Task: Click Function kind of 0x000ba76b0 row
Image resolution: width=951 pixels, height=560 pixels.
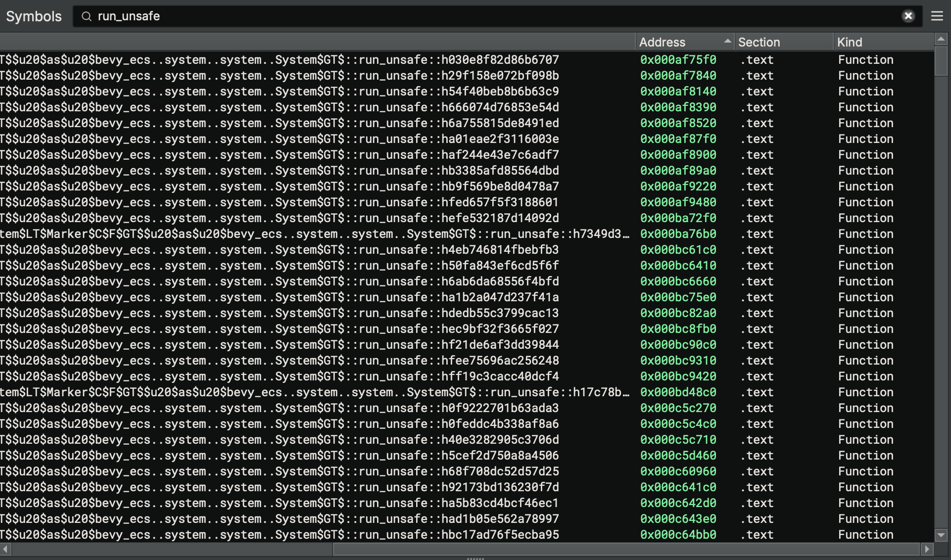Action: 865,234
